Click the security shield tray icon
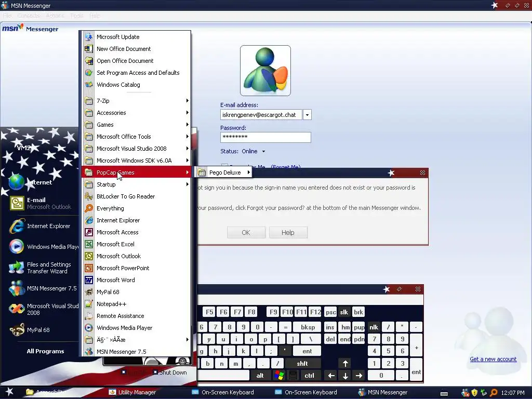This screenshot has width=532, height=399. point(474,393)
